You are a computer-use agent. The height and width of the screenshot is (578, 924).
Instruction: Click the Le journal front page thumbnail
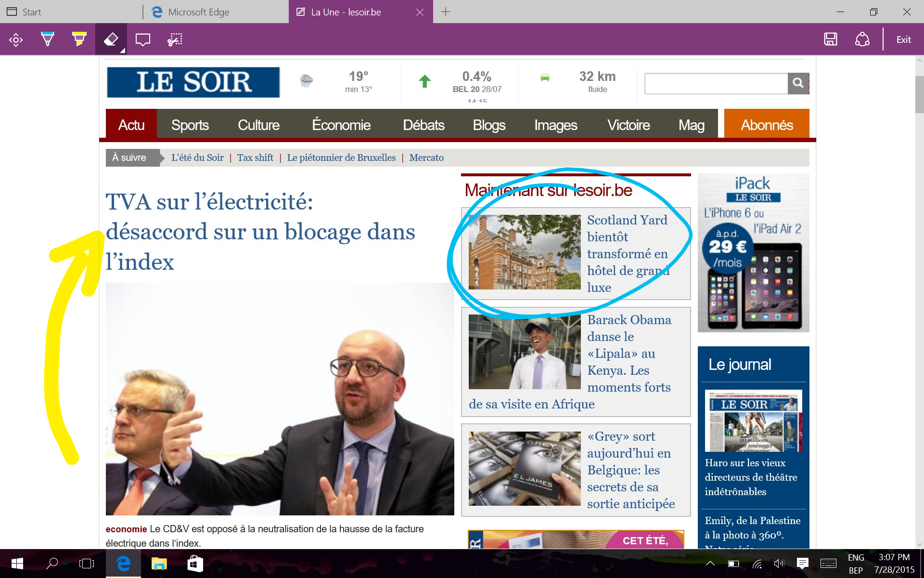[x=753, y=420]
